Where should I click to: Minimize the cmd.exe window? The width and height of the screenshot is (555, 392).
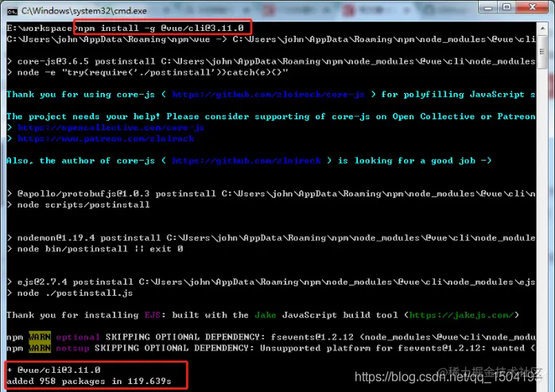(x=488, y=7)
